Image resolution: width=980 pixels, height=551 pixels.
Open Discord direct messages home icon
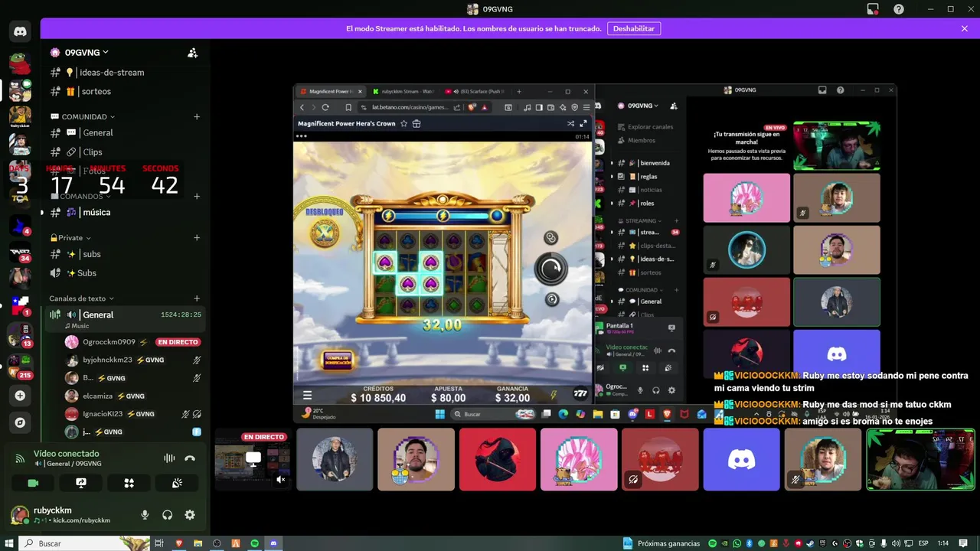pyautogui.click(x=20, y=32)
